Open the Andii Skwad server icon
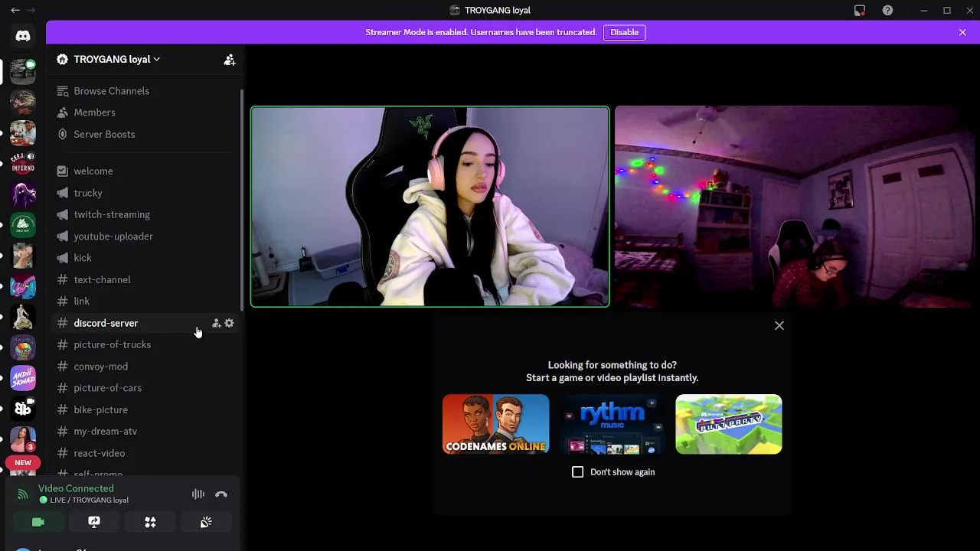 pos(23,377)
